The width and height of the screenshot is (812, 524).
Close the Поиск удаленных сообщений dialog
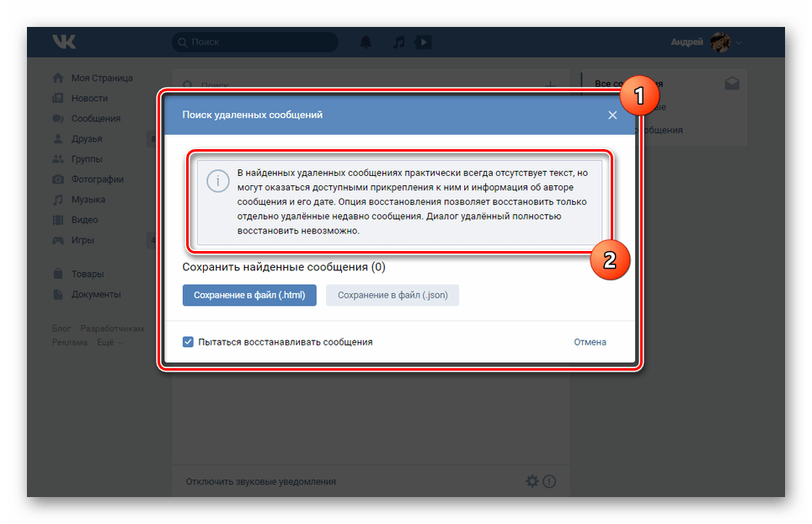point(612,115)
